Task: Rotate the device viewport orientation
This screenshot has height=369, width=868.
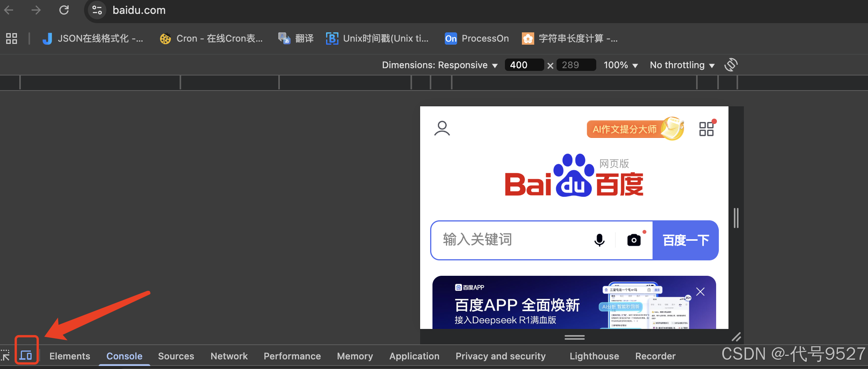Action: [731, 65]
